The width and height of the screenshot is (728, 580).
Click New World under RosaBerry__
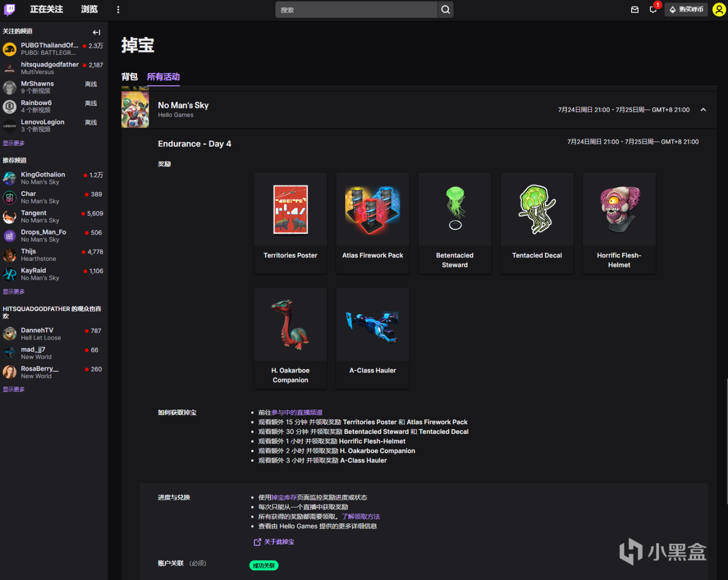coord(36,377)
